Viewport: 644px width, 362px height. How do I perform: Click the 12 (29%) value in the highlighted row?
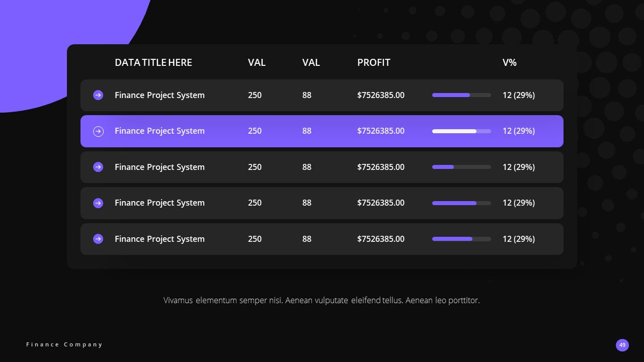519,131
